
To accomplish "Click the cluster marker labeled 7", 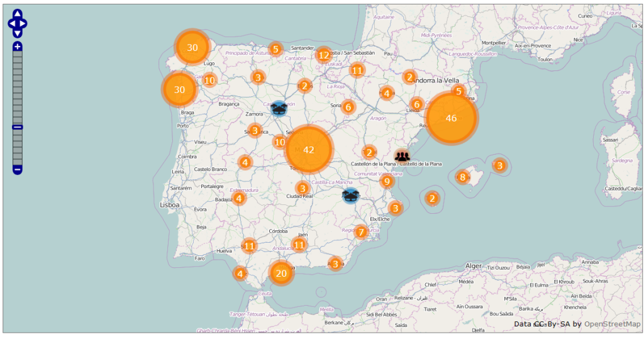I will click(x=360, y=232).
